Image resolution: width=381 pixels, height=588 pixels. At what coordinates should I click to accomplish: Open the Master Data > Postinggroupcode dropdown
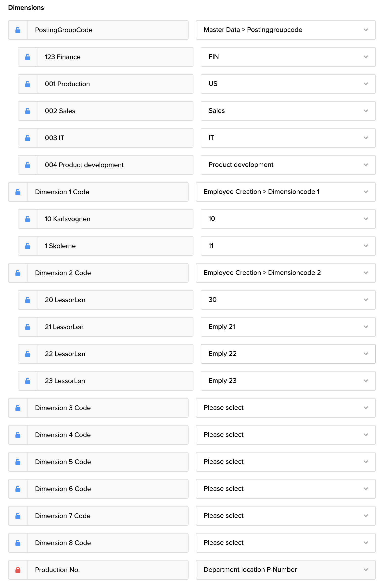coord(285,30)
